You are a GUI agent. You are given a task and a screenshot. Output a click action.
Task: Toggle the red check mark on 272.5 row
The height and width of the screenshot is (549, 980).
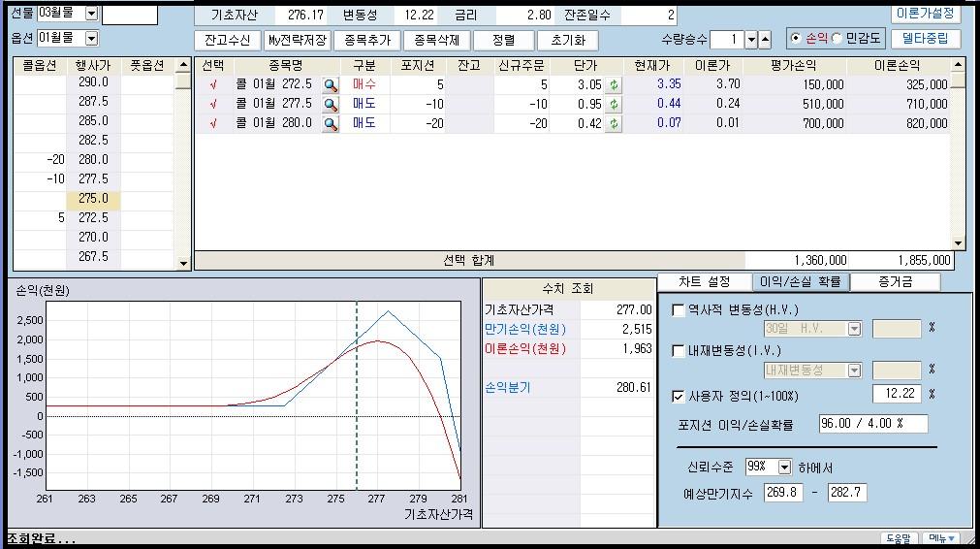pos(212,84)
